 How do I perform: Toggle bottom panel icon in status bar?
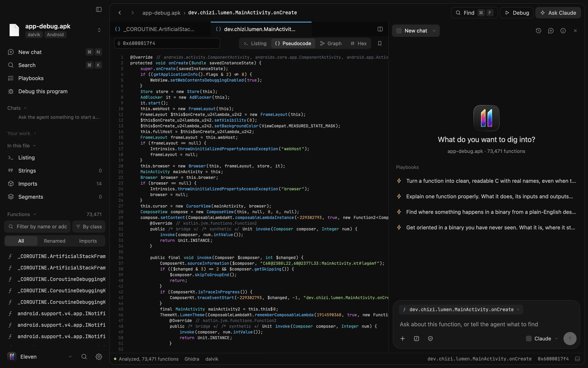578,359
